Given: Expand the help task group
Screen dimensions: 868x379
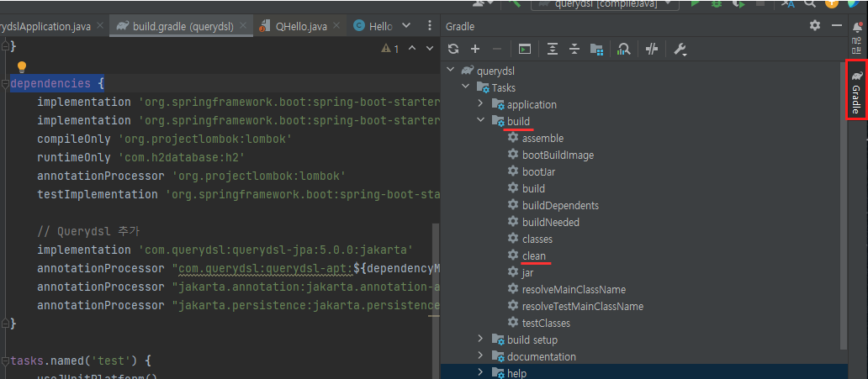Looking at the screenshot, I should point(480,373).
